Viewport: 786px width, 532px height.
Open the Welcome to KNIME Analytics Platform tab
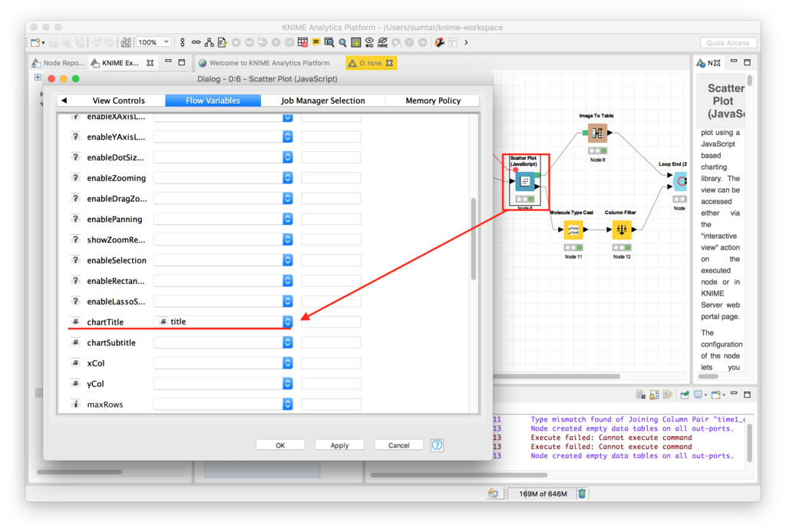coord(264,63)
